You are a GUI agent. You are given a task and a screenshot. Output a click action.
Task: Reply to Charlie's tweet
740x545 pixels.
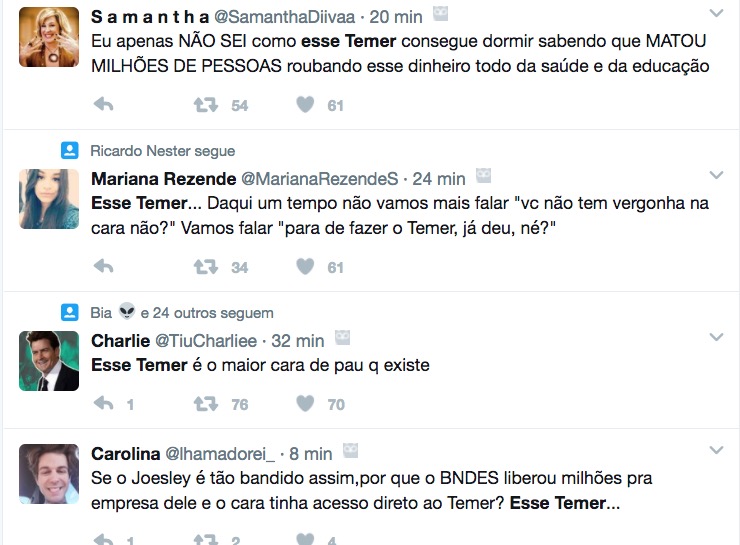tap(103, 403)
